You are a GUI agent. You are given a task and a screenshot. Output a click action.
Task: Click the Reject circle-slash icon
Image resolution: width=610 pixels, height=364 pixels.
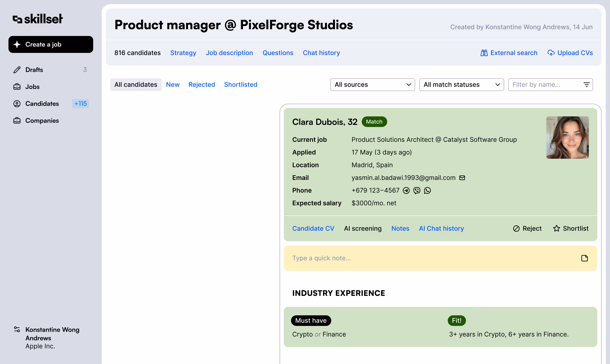click(516, 228)
